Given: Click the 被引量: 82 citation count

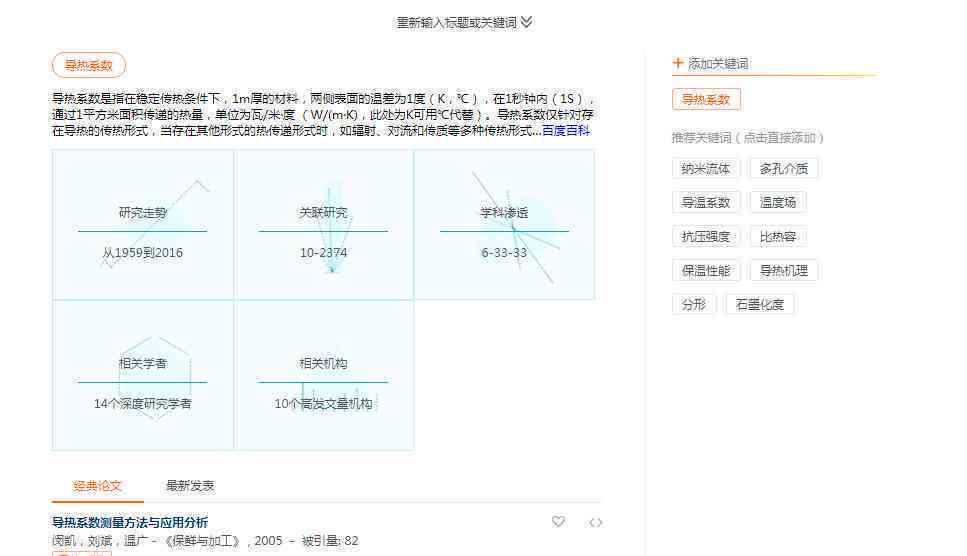Looking at the screenshot, I should point(330,541).
